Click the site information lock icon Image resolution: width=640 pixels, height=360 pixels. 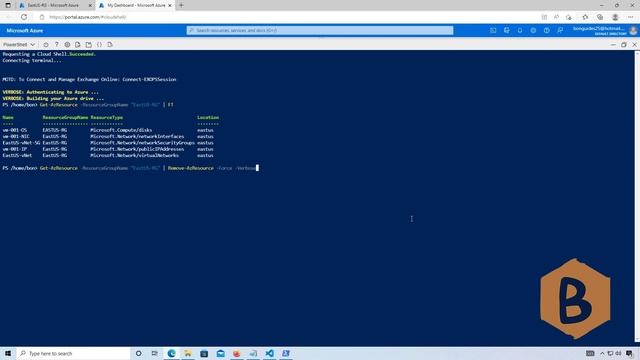click(x=42, y=17)
